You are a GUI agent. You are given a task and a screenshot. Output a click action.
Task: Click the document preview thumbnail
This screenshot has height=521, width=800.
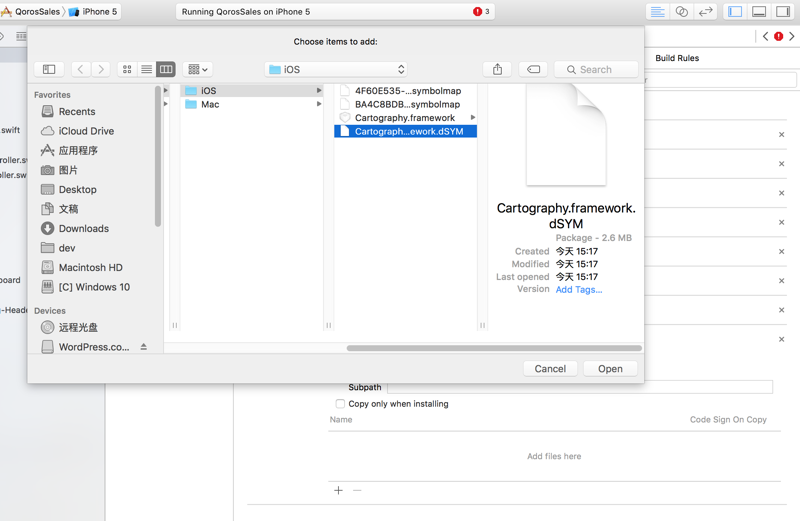566,136
